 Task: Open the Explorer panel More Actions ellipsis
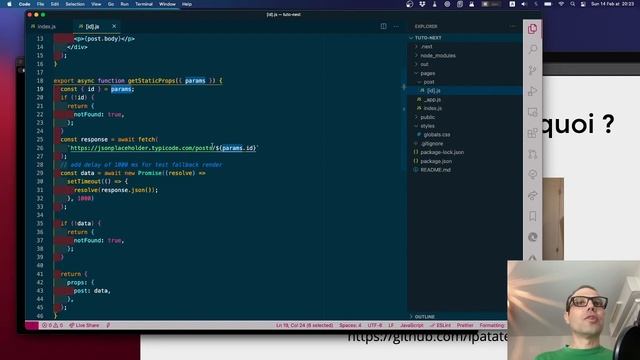[x=513, y=26]
